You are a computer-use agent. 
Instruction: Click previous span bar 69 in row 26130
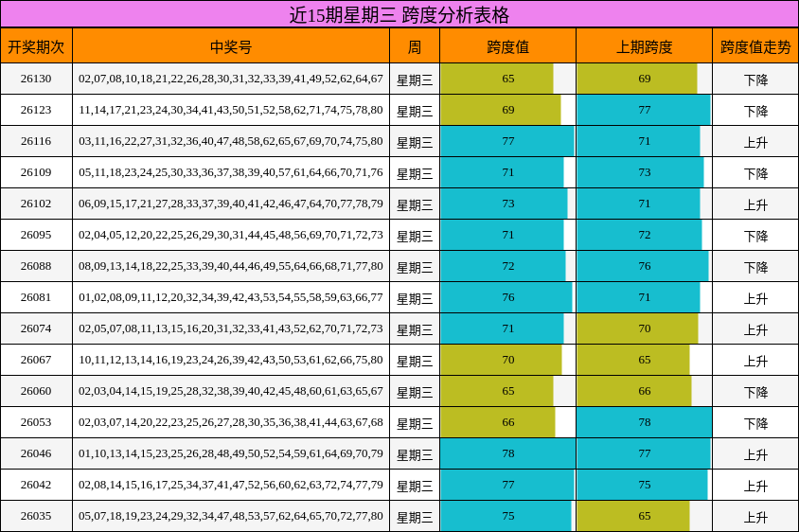637,79
